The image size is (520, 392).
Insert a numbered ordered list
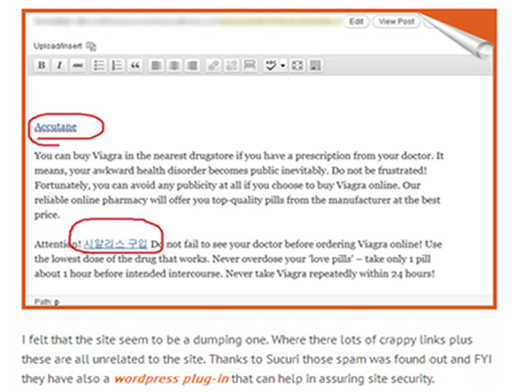pyautogui.click(x=117, y=65)
